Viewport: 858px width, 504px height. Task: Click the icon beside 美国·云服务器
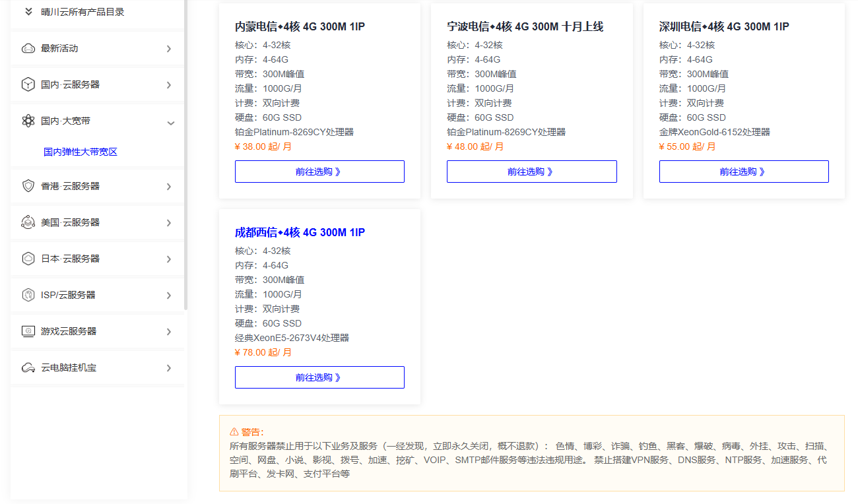tap(28, 222)
